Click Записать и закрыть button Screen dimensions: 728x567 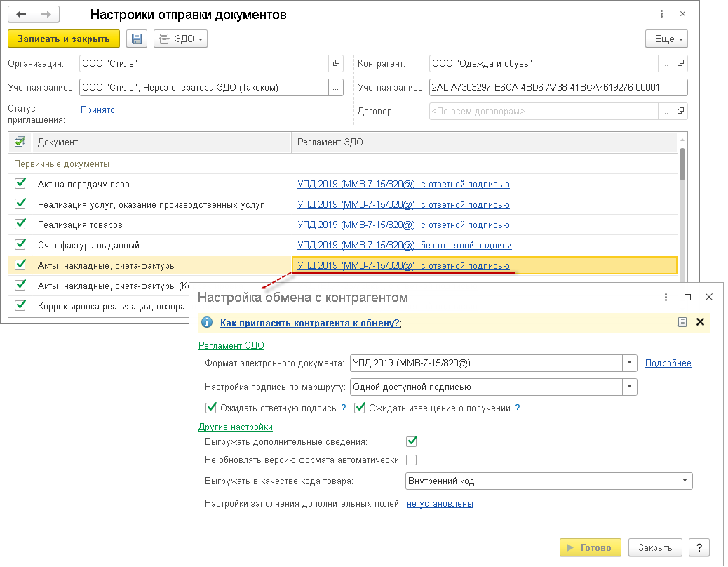[x=63, y=39]
